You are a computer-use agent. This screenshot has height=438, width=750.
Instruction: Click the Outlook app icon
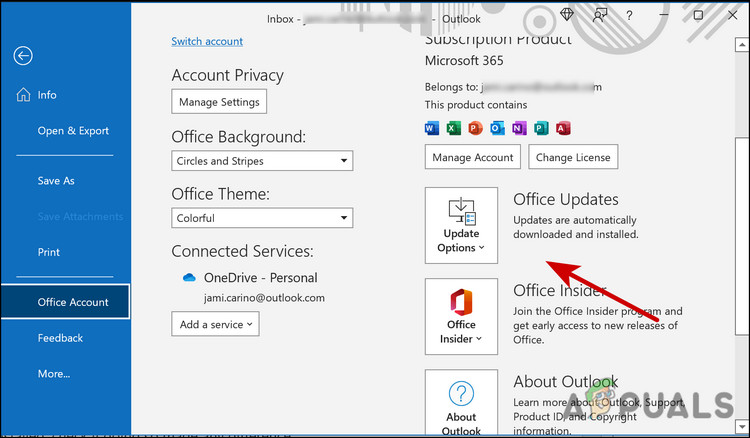click(497, 128)
